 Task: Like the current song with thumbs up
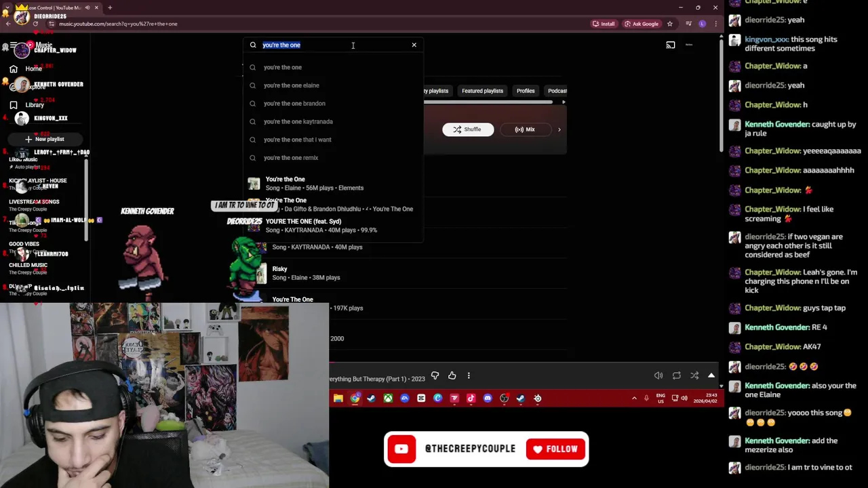pos(452,375)
